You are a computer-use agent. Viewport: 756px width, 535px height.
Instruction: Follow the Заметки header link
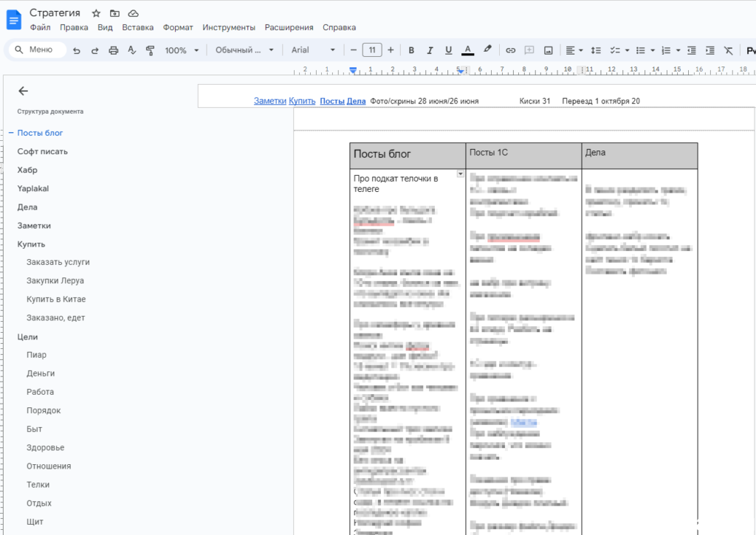click(270, 101)
